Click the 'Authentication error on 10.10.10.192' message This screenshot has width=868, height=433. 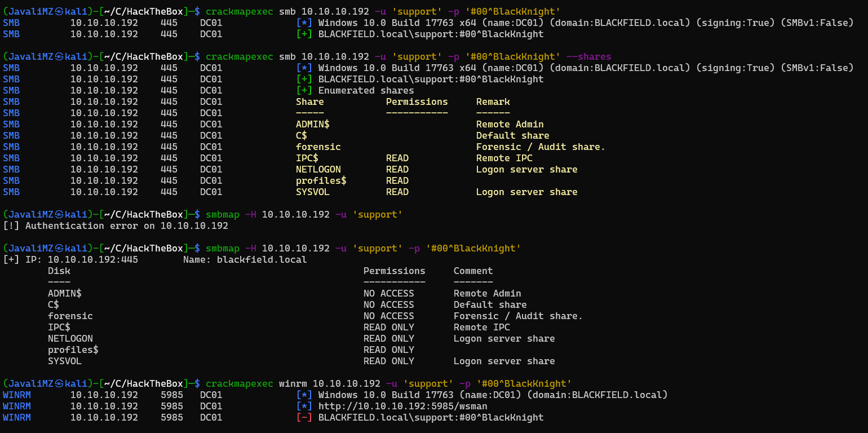click(127, 226)
